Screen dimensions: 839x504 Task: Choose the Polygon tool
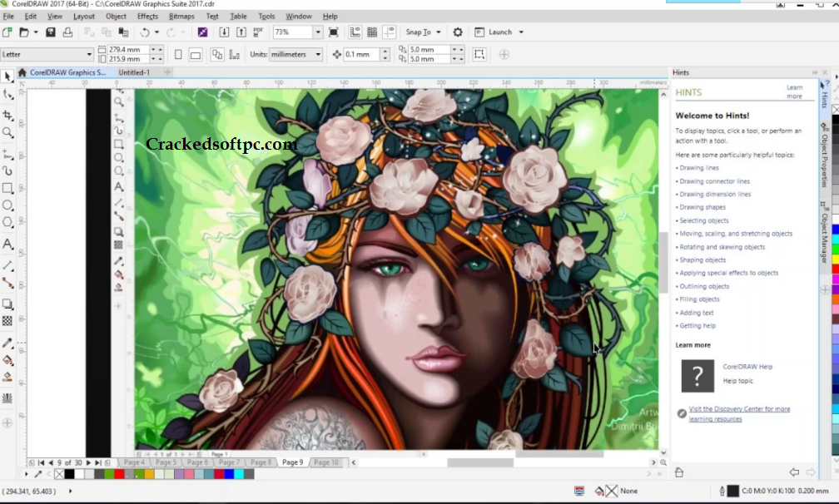pos(7,222)
